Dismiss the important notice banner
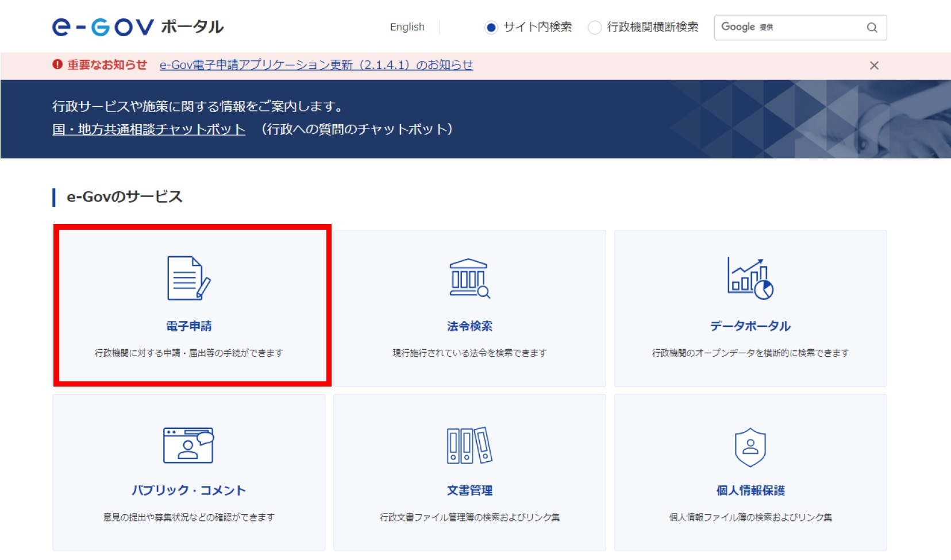 pyautogui.click(x=874, y=65)
